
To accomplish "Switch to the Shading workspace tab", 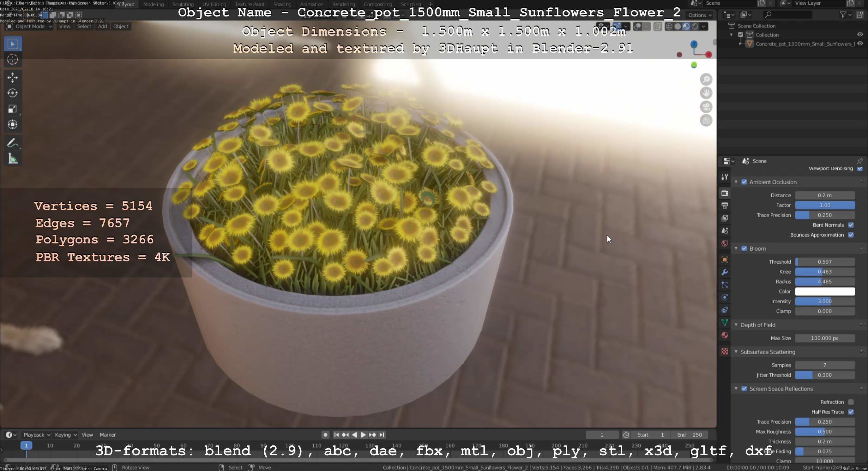I will [282, 4].
